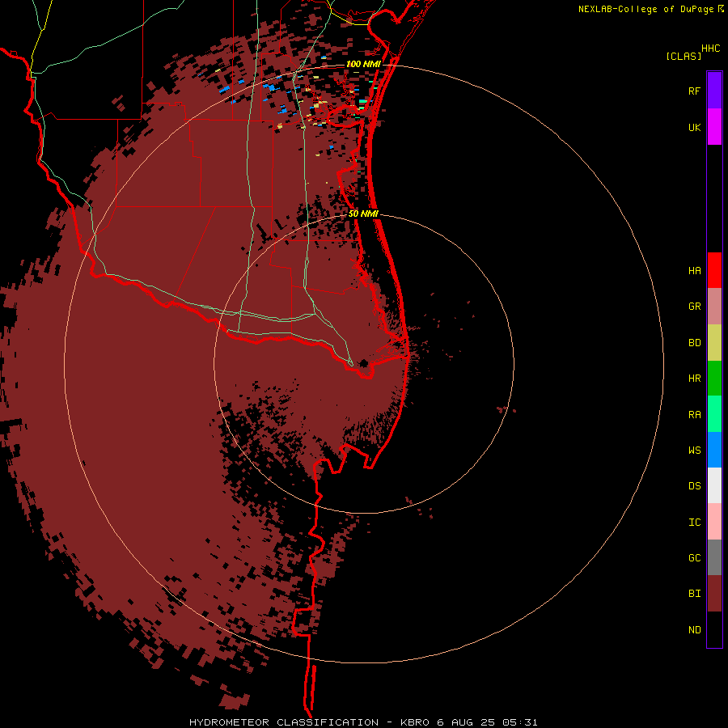Click the HA red legend swatch

(x=714, y=270)
